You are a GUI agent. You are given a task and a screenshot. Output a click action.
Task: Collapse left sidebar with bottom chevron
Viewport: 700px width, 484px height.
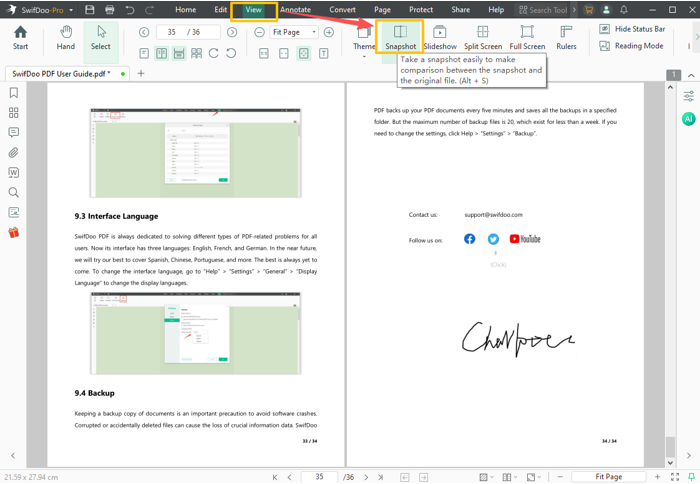[x=13, y=455]
